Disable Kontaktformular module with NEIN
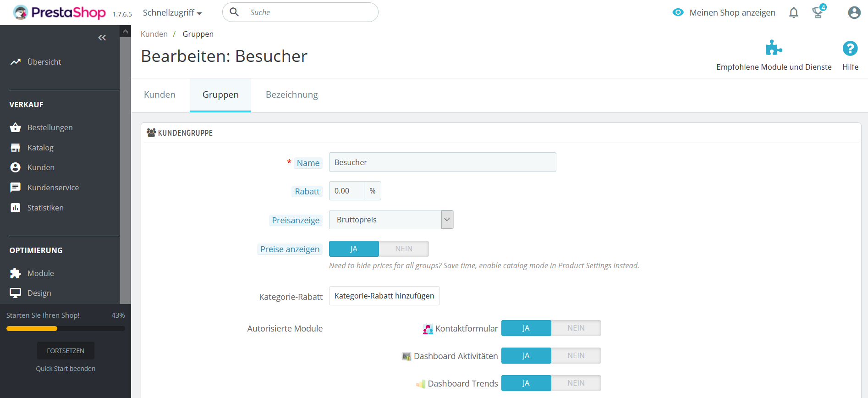The width and height of the screenshot is (868, 398). pyautogui.click(x=576, y=328)
